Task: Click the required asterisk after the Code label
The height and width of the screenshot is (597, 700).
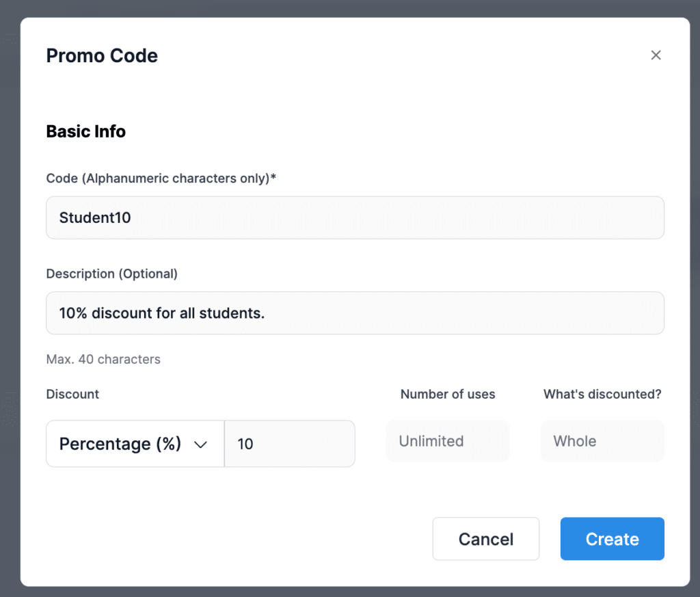Action: click(x=273, y=178)
